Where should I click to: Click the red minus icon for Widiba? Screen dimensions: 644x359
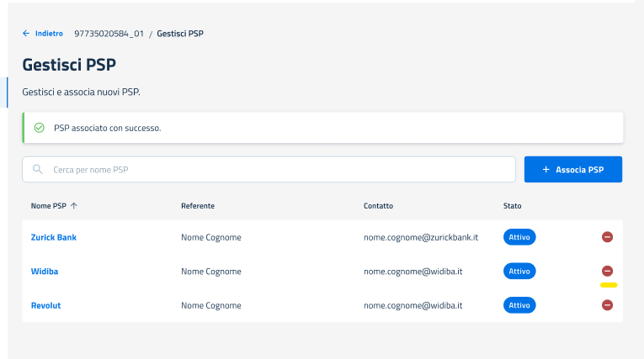607,271
